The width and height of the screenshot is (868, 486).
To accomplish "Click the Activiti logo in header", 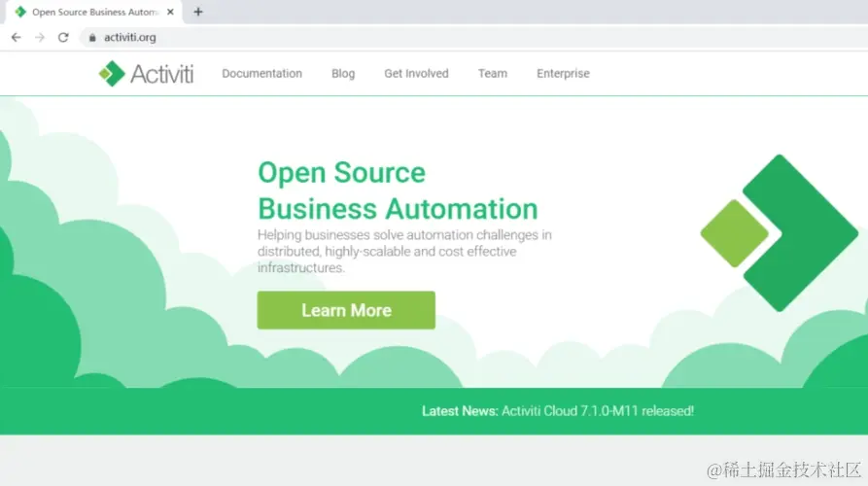I will (146, 74).
